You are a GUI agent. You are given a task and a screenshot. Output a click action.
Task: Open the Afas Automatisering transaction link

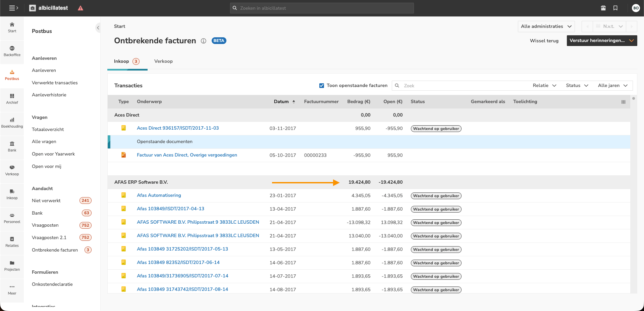point(159,195)
